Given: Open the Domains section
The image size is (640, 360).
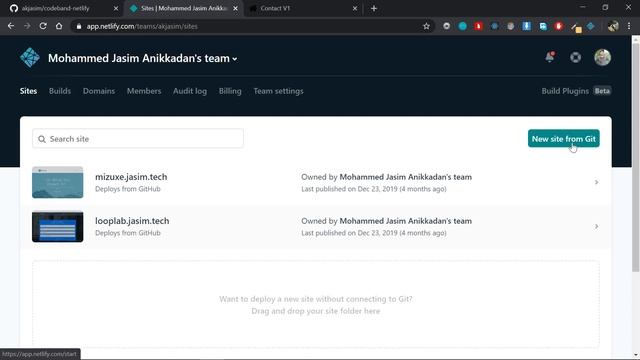Looking at the screenshot, I should coord(99,91).
